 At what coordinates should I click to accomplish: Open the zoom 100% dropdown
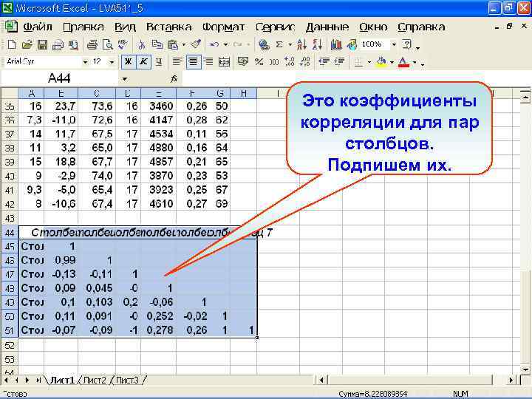tap(394, 44)
